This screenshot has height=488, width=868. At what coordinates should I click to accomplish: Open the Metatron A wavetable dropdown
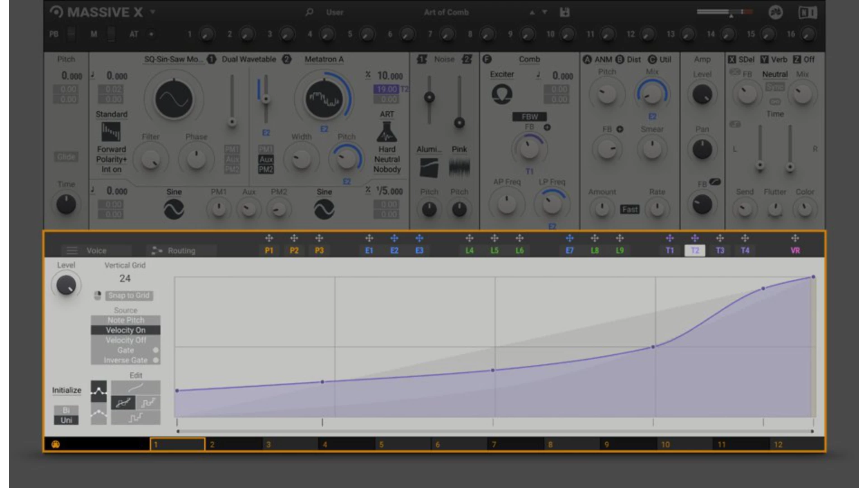pyautogui.click(x=324, y=59)
